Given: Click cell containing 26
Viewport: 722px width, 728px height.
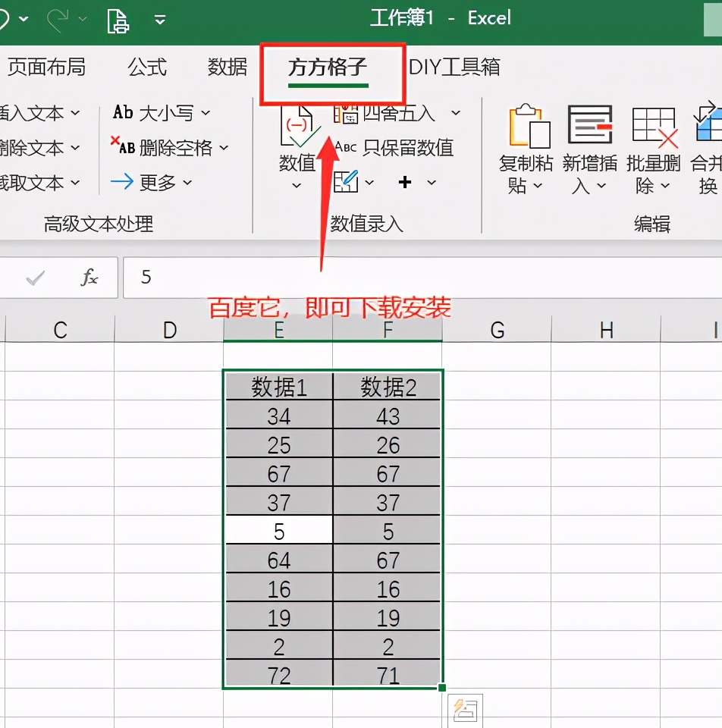Looking at the screenshot, I should pyautogui.click(x=388, y=444).
